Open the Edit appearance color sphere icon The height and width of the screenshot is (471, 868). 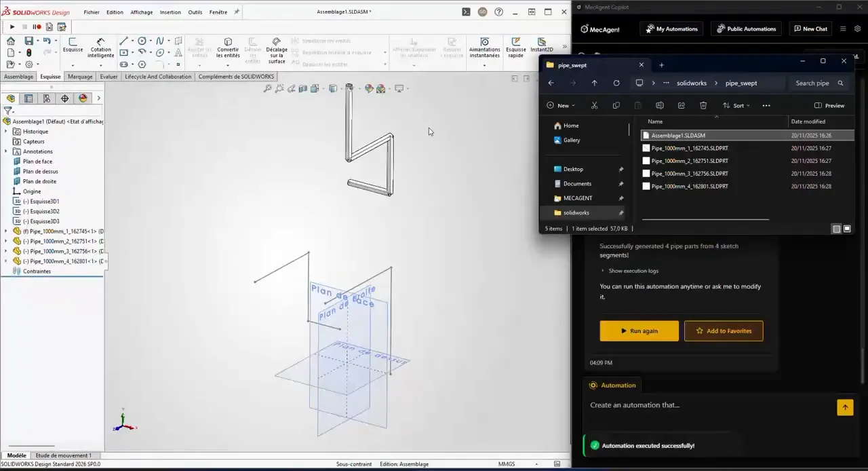coord(369,88)
